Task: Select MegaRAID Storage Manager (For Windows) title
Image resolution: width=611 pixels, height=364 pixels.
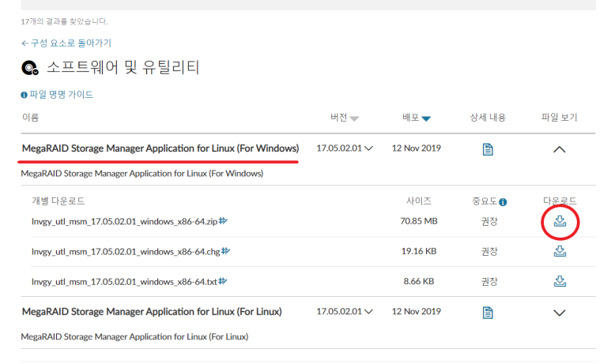Action: [160, 148]
